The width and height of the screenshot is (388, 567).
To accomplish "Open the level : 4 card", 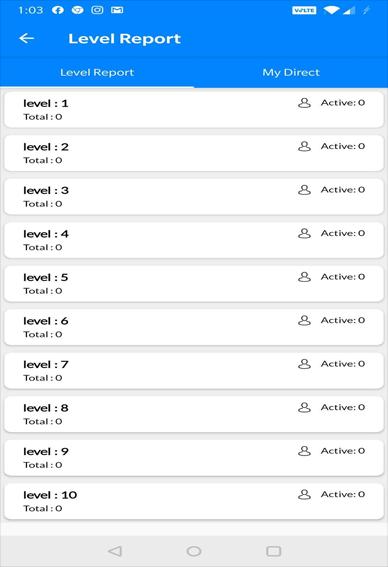I will (x=194, y=240).
